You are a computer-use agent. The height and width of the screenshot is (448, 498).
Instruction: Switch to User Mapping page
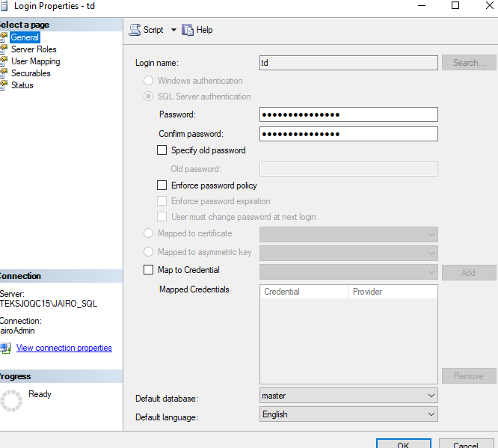[36, 61]
